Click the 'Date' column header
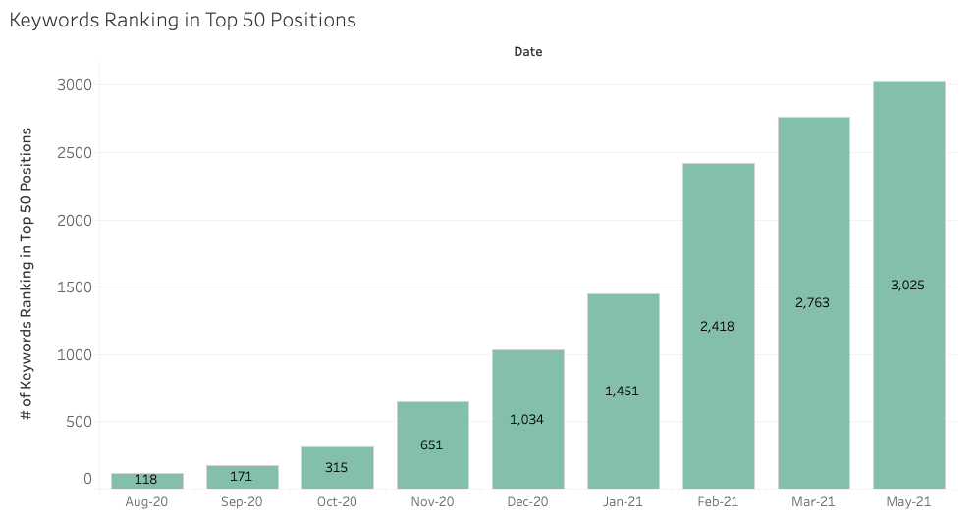The height and width of the screenshot is (522, 980). point(527,52)
